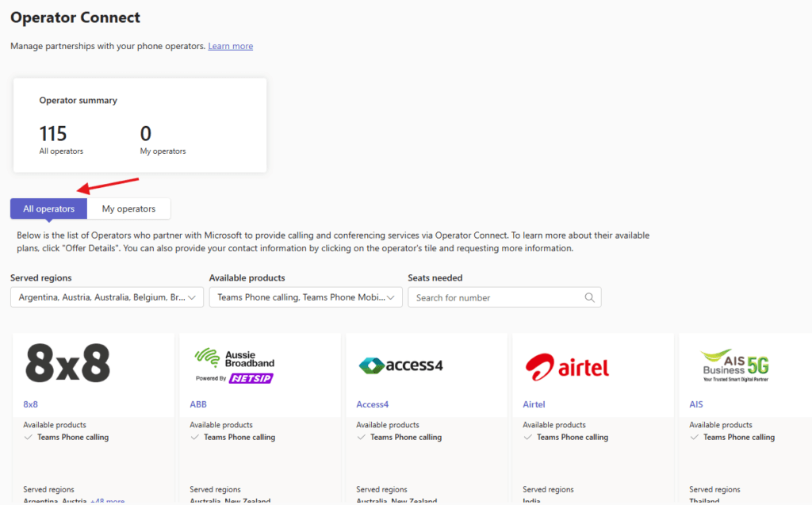
Task: Switch to the All operators tab
Action: pos(48,209)
